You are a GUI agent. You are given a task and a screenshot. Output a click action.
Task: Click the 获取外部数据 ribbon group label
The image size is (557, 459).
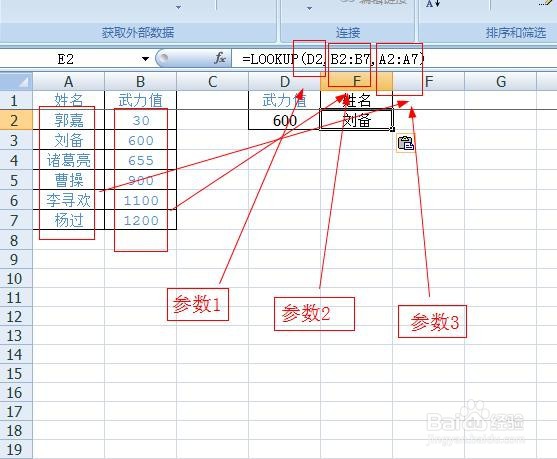(138, 32)
